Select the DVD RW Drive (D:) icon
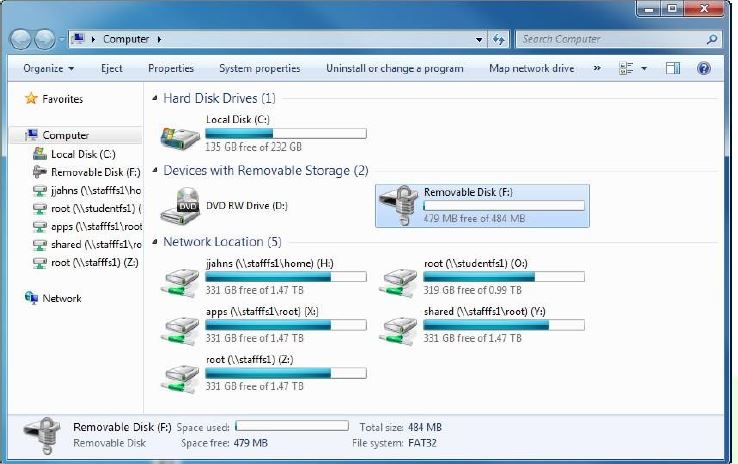This screenshot has width=738, height=464. point(180,205)
